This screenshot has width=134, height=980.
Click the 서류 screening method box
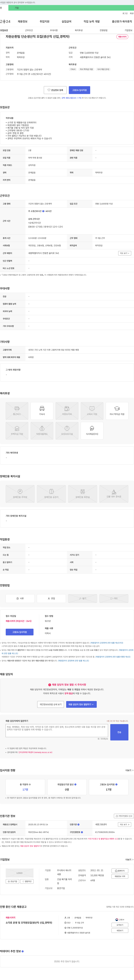pyautogui.click(x=20, y=598)
